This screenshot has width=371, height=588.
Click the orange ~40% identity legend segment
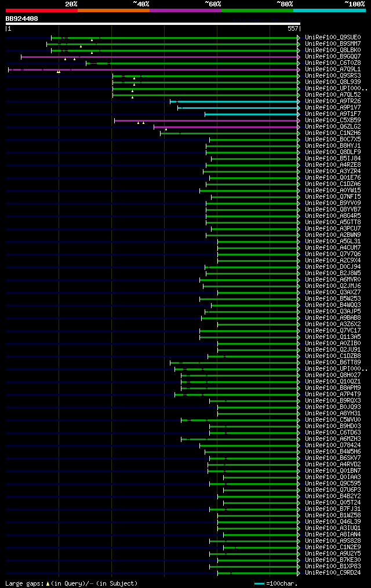coord(114,10)
